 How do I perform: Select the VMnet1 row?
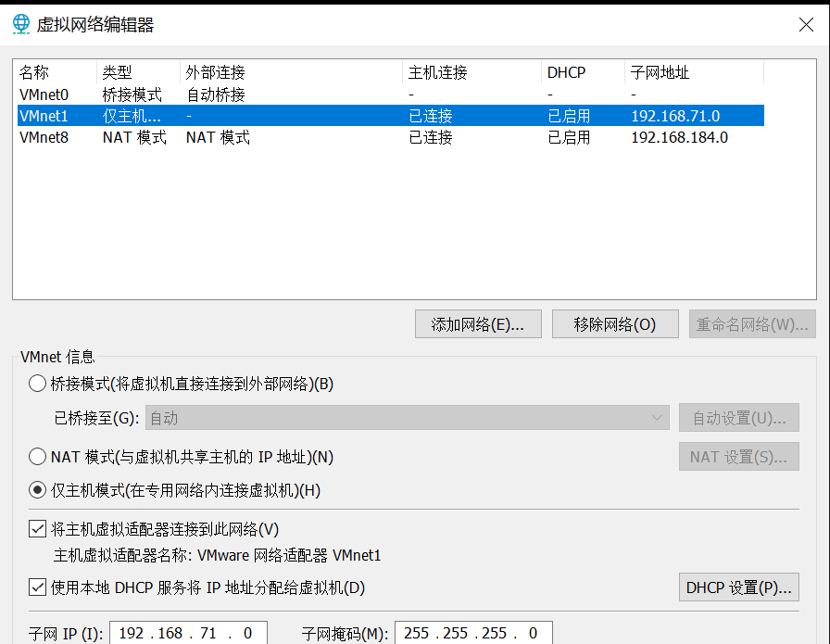(391, 116)
